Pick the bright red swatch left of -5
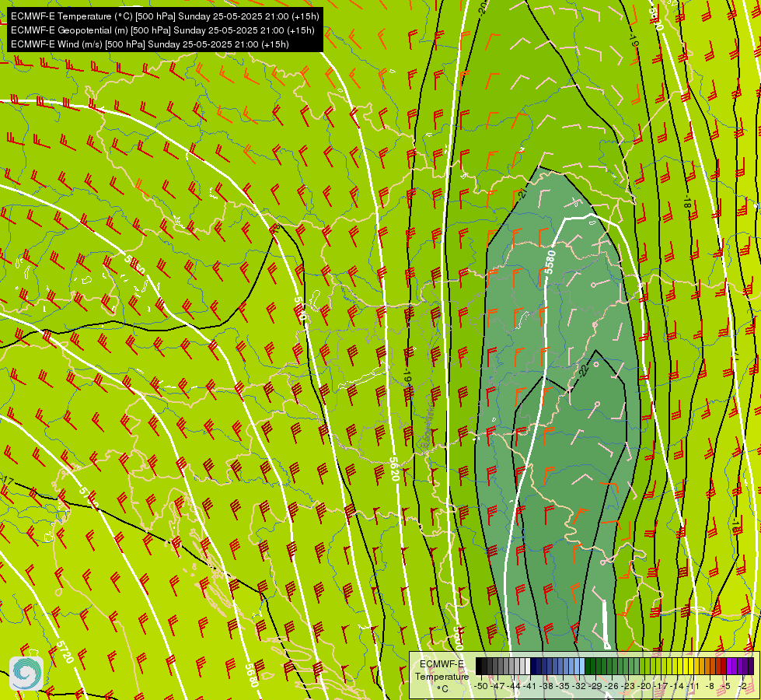 point(724,666)
